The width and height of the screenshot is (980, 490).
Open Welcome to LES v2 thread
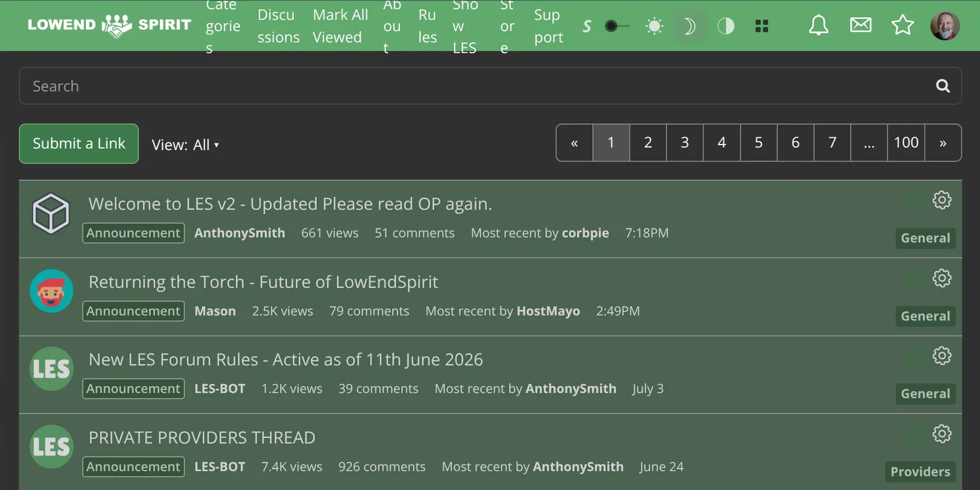click(290, 204)
